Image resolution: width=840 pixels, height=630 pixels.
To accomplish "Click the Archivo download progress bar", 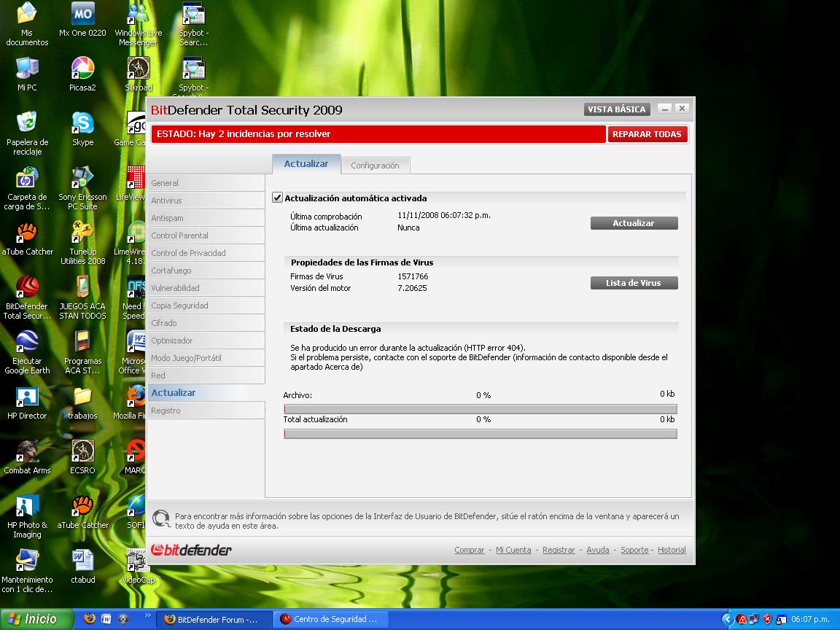I will pyautogui.click(x=480, y=409).
